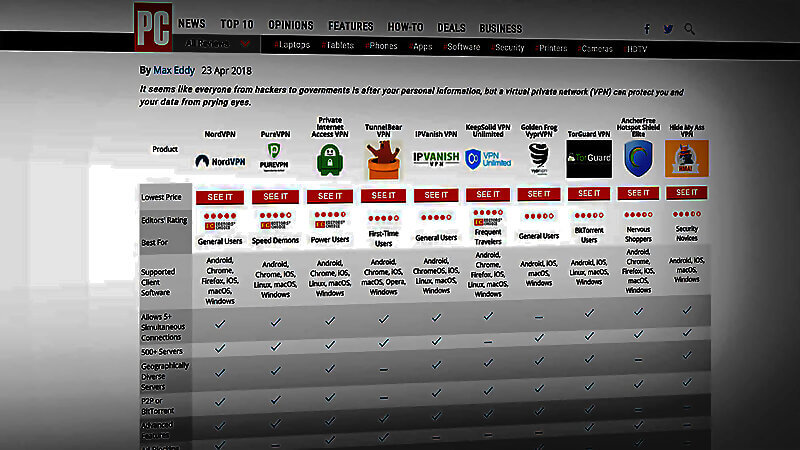Screen dimensions: 800x450
Task: Click See It for Hide My Ass VPN
Action: (x=687, y=192)
